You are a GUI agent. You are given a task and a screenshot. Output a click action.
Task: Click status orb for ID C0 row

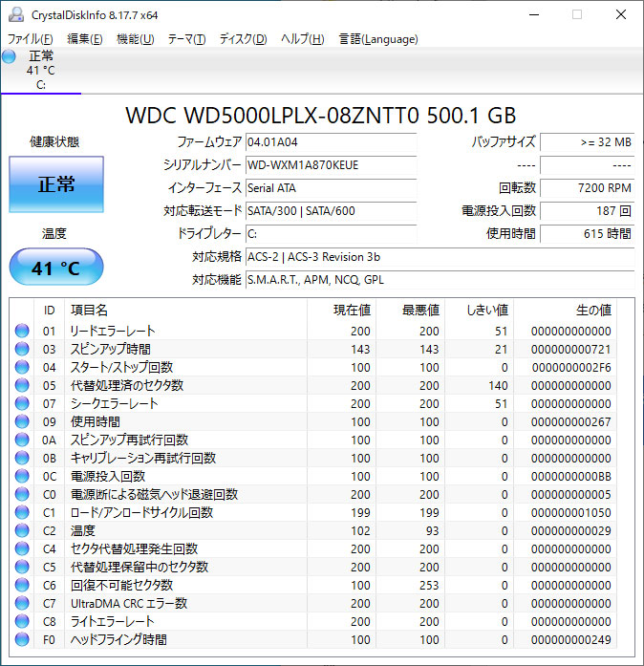click(x=22, y=494)
